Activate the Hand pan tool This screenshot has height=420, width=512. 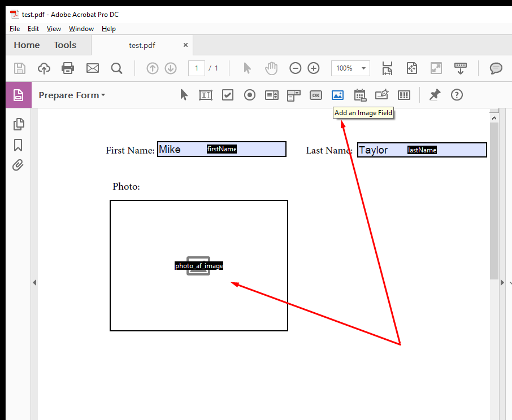271,68
